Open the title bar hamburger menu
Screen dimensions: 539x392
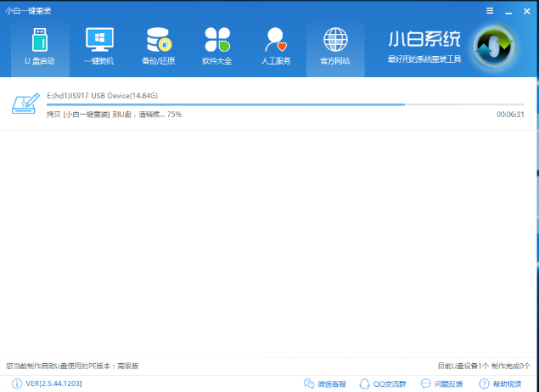point(489,10)
